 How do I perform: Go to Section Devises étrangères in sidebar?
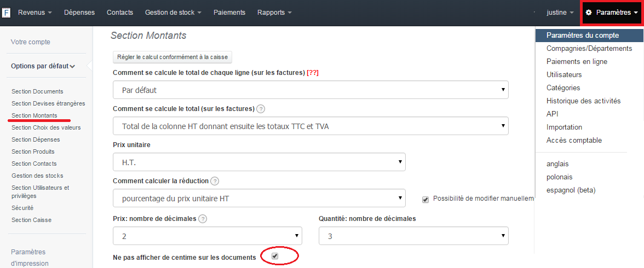tap(48, 103)
